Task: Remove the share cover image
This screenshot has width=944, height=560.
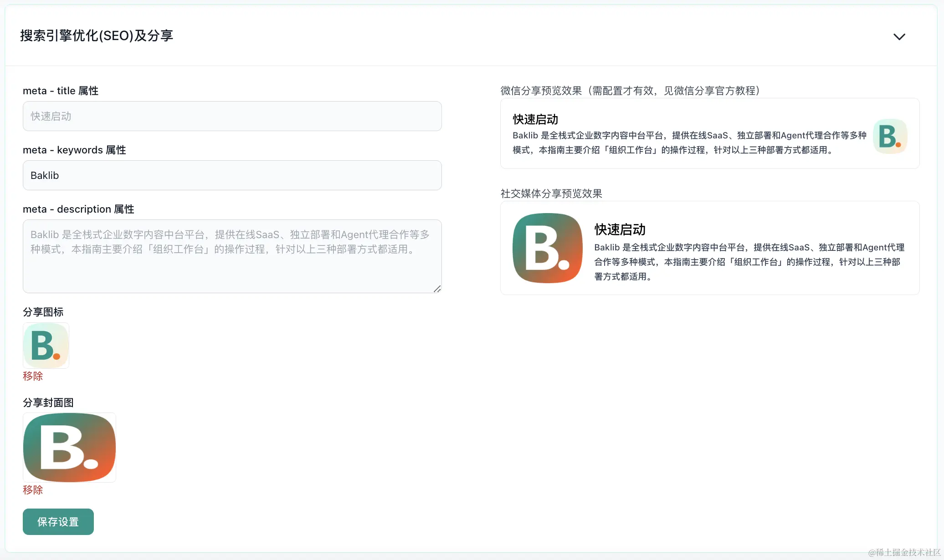Action: pyautogui.click(x=33, y=490)
